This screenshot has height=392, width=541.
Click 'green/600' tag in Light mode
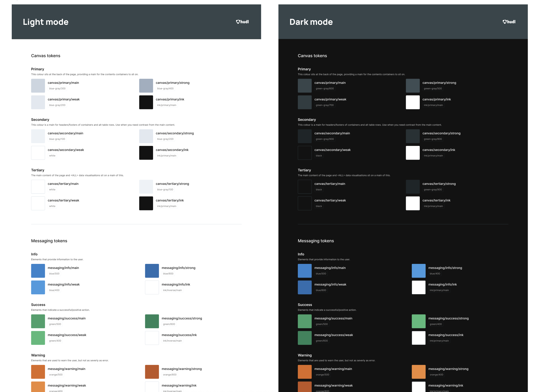[x=169, y=324]
